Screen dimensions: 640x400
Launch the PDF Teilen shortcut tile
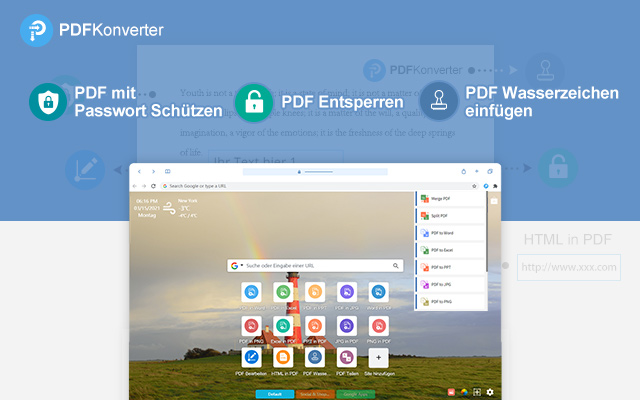pos(347,358)
